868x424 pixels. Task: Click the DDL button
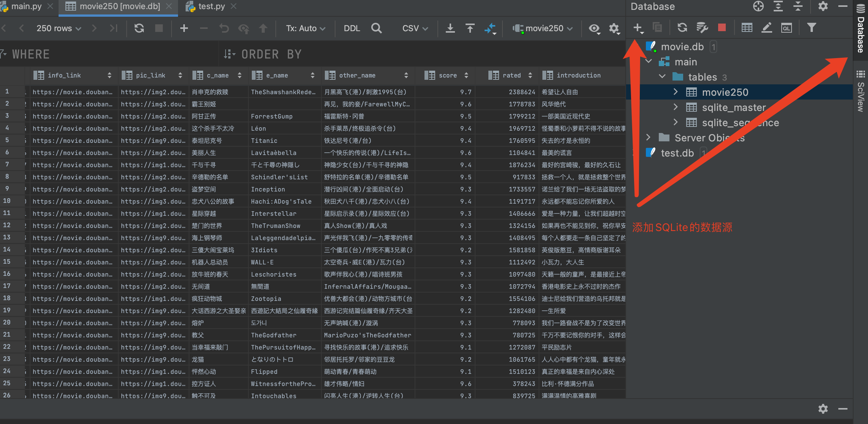351,28
